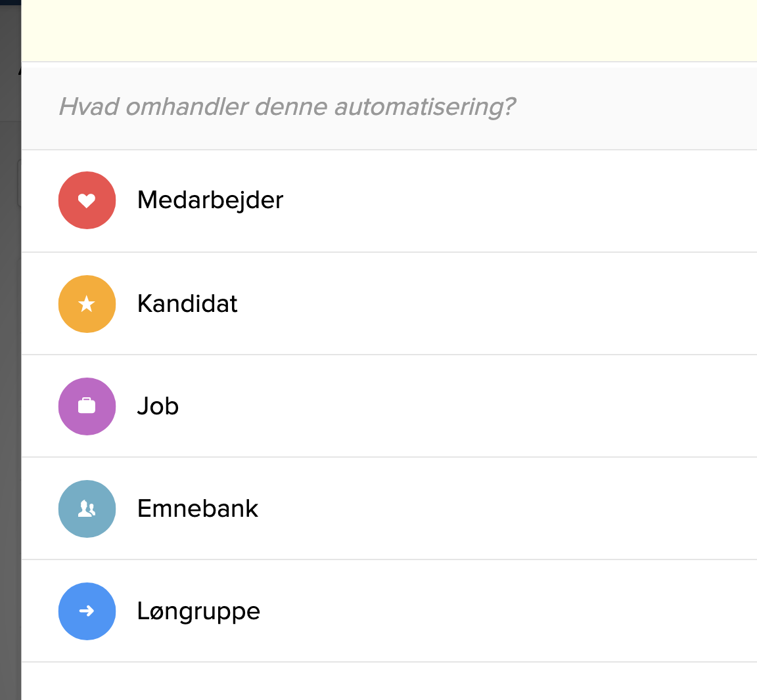This screenshot has width=757, height=700.
Task: Click the pale yellow banner at top
Action: 388,30
